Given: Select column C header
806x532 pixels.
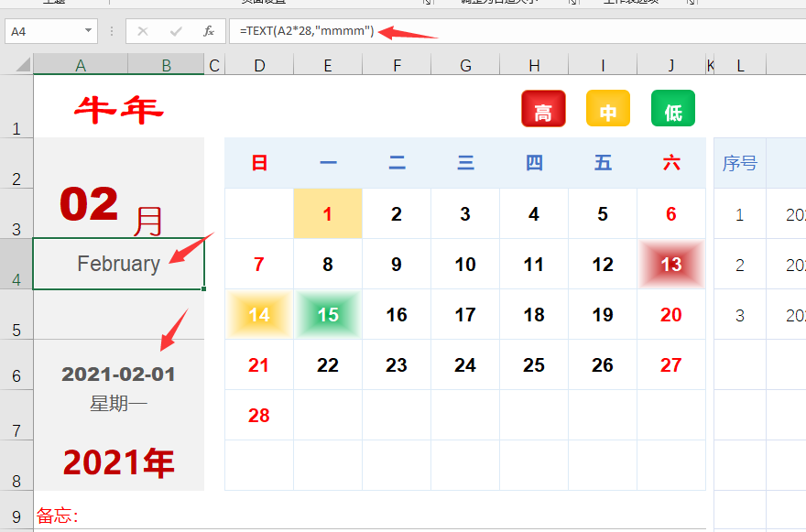Looking at the screenshot, I should point(214,65).
